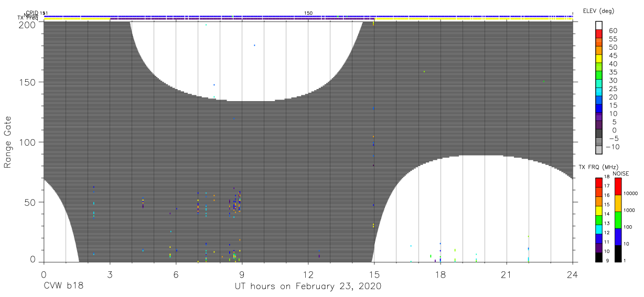This screenshot has height=297, width=644.
Task: Click the x-axis tick label '21'
Action: click(x=506, y=274)
